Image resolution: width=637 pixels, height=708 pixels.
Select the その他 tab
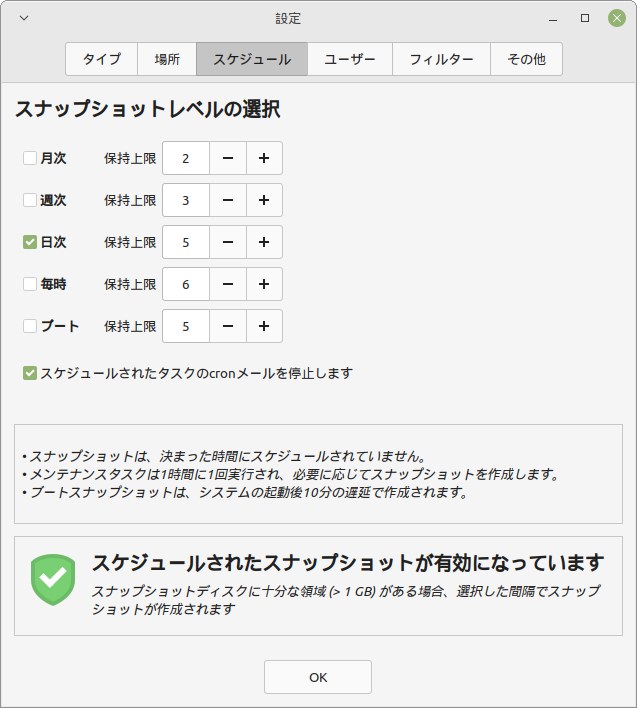[x=526, y=59]
